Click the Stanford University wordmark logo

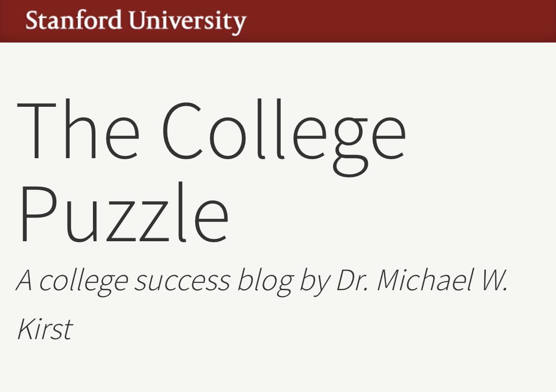tap(136, 21)
